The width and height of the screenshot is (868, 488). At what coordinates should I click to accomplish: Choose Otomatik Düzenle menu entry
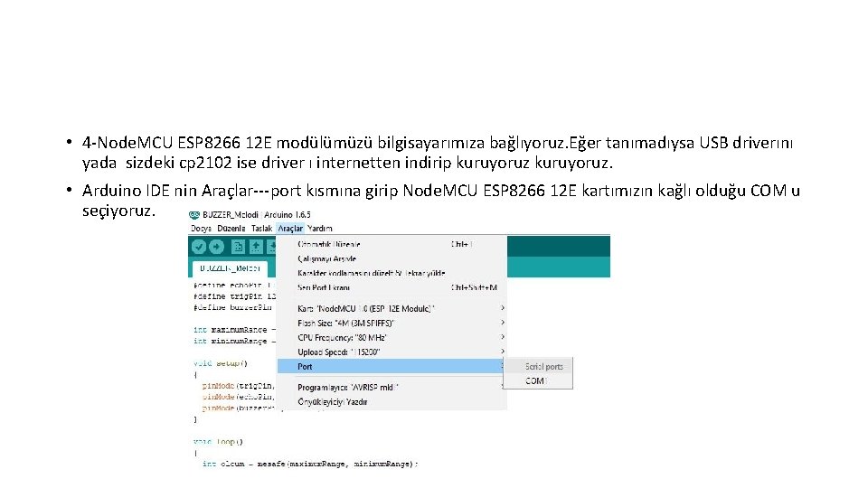tap(392, 244)
